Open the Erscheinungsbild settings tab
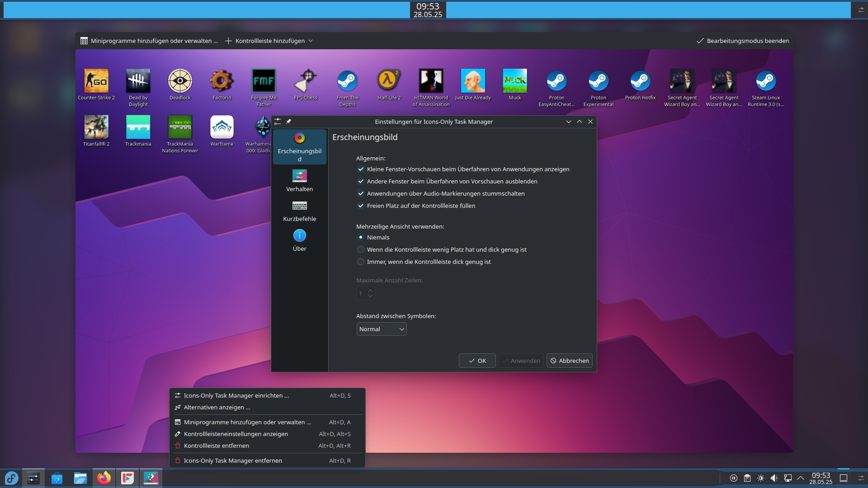This screenshot has height=488, width=868. (300, 147)
